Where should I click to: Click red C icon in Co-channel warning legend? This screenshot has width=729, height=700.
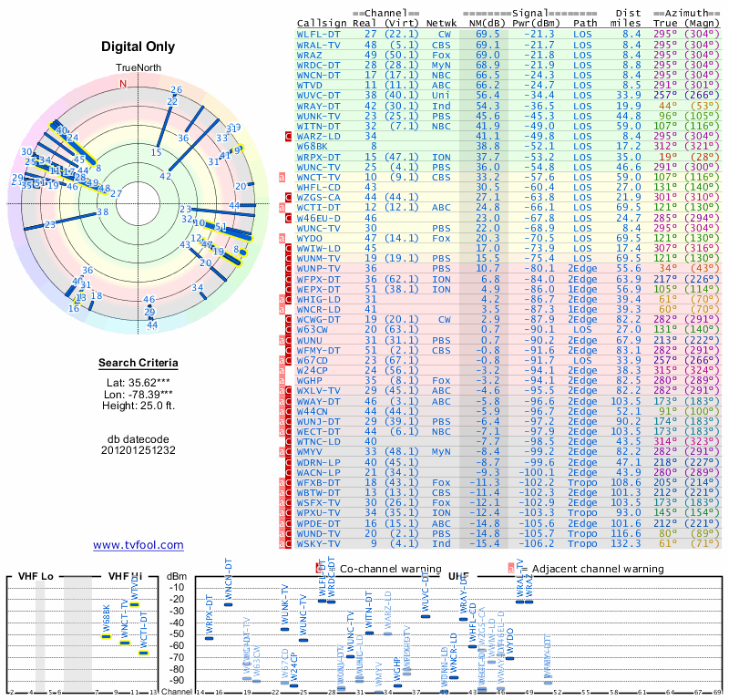(319, 569)
